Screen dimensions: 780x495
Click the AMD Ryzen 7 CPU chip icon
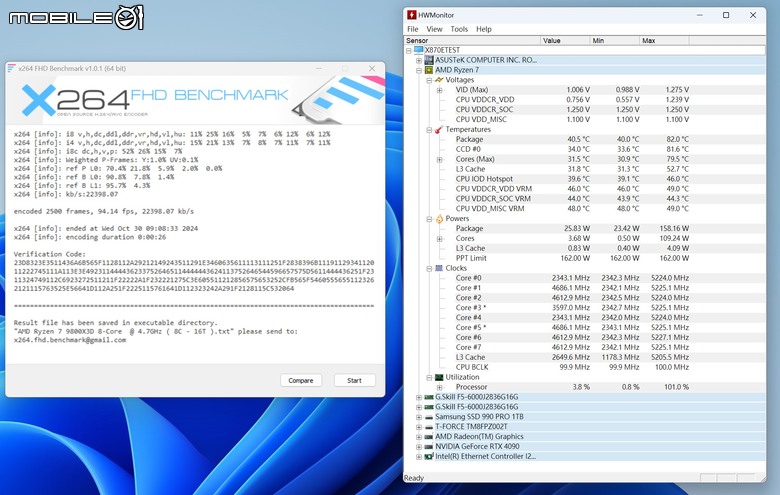pos(429,70)
